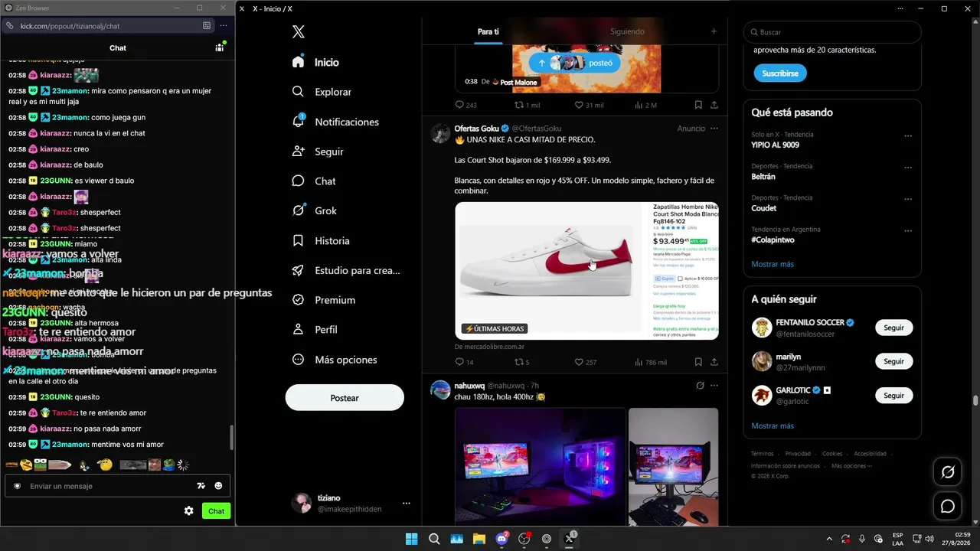Open Grok from the X sidebar
This screenshot has width=980, height=551.
point(315,210)
